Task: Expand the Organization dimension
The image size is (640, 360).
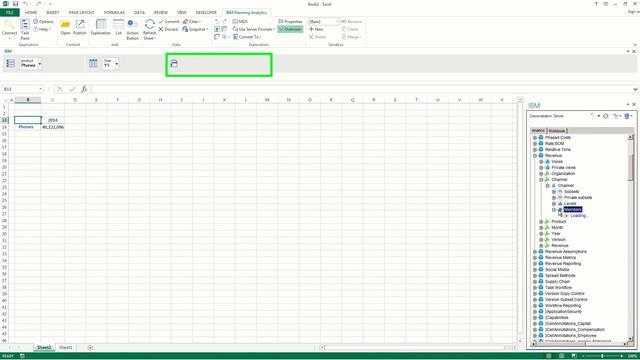Action: click(541, 174)
